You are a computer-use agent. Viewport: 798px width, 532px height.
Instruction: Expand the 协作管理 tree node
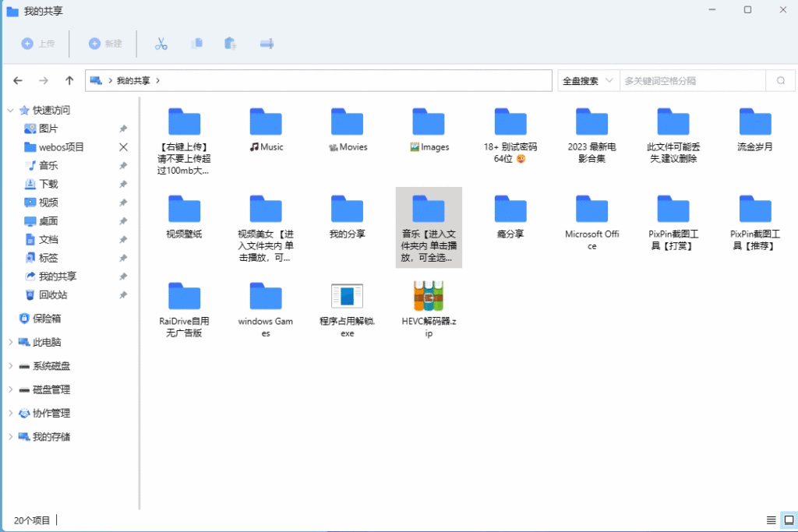[10, 413]
